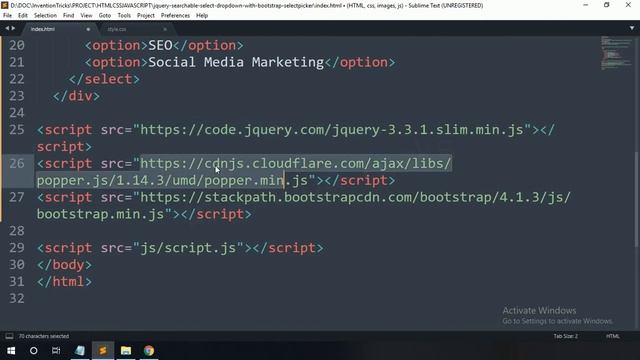Click the closing body tag
Viewport: 640px width, 360px height.
pos(64,265)
